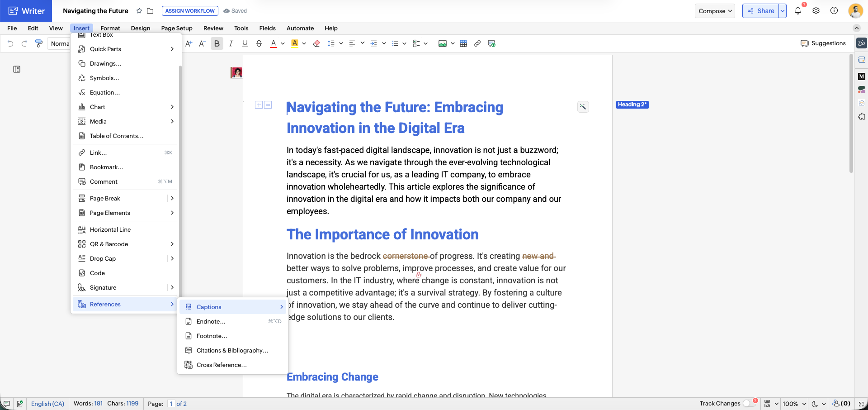This screenshot has height=410, width=868.
Task: Click the increase font size icon
Action: (189, 43)
